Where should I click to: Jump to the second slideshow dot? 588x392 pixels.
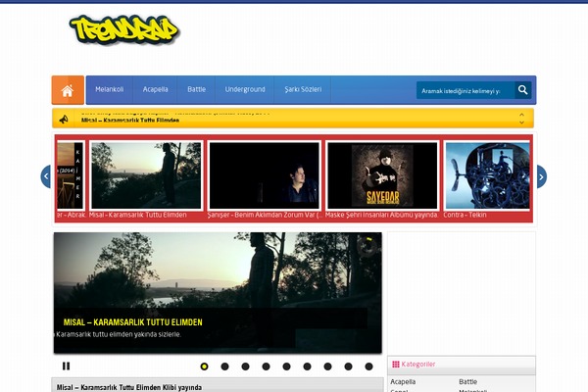(224, 367)
